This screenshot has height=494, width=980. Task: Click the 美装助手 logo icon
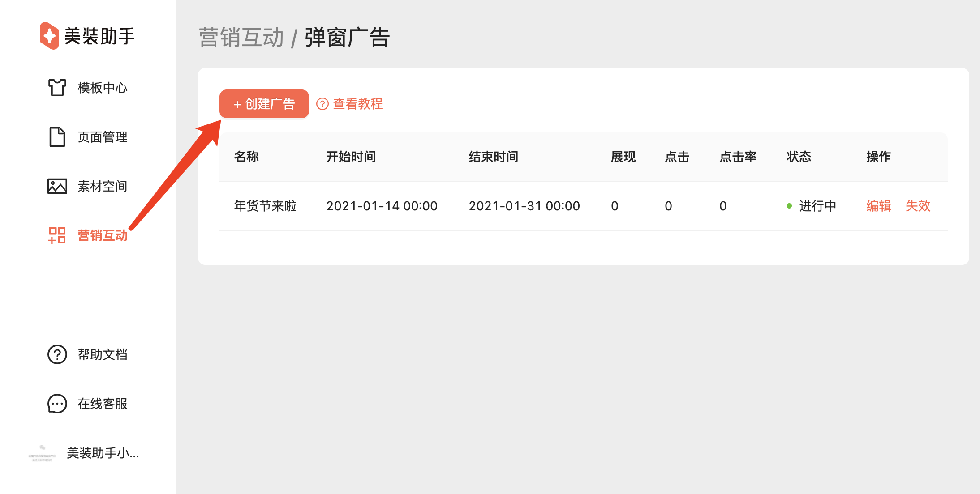(49, 36)
